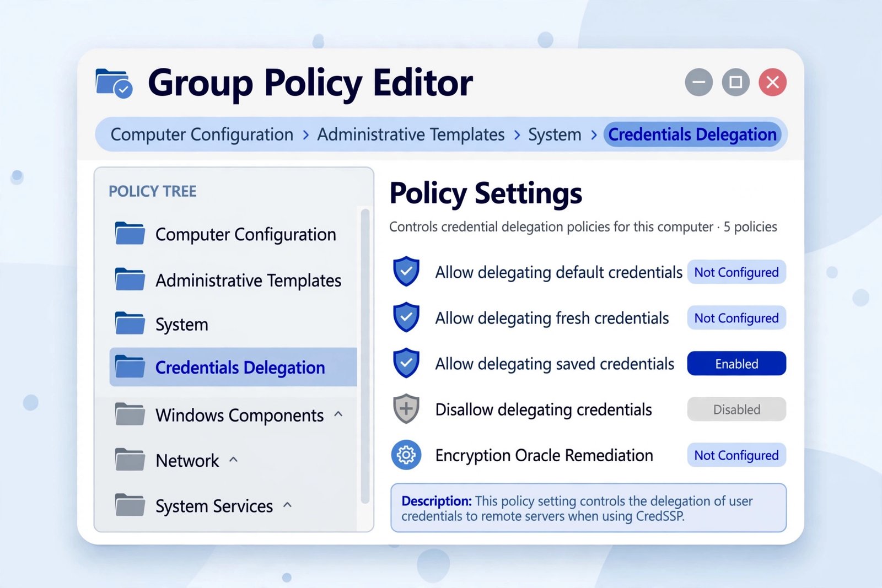Toggle Enabled state of saved credentials policy
The height and width of the screenshot is (588, 882).
point(736,364)
